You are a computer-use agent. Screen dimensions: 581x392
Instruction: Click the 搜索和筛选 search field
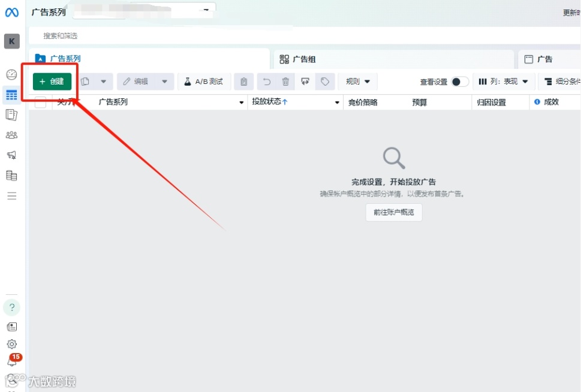305,36
